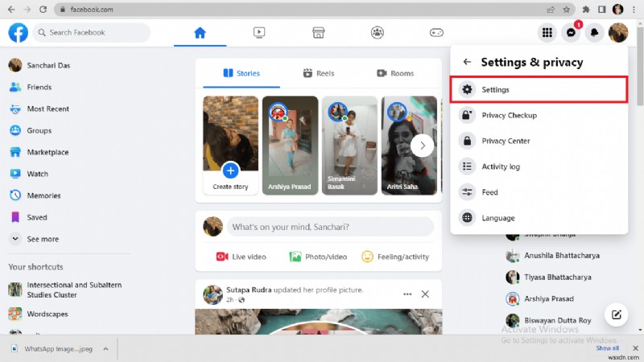
Task: Click the share page icon in address bar
Action: [x=551, y=10]
